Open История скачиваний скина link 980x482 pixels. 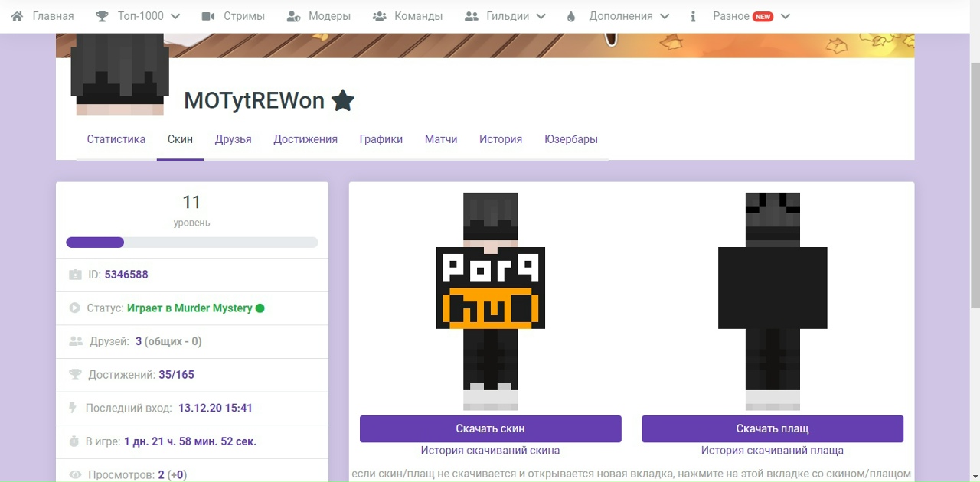pyautogui.click(x=490, y=451)
